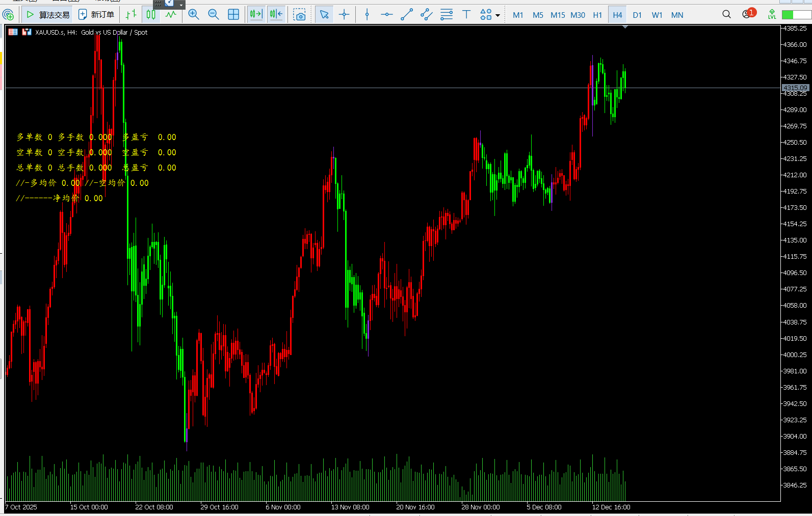Toggle the 算法交易 algo trading button

[48, 15]
